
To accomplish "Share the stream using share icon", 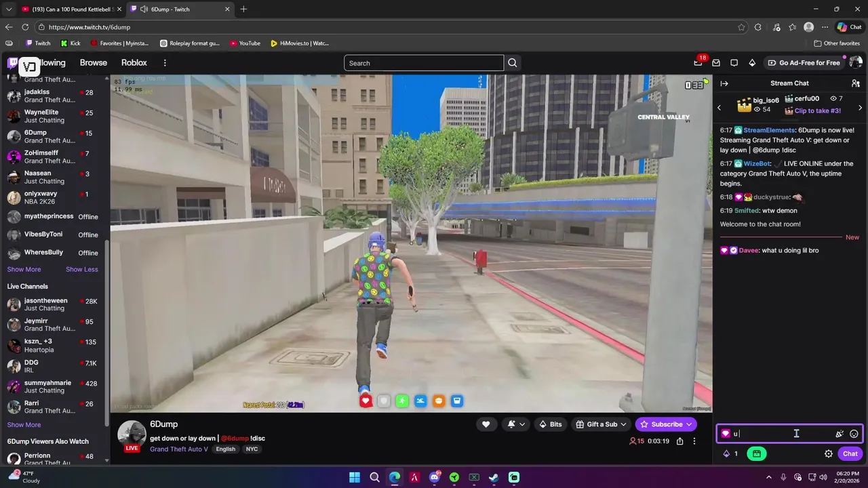I will coord(679,441).
